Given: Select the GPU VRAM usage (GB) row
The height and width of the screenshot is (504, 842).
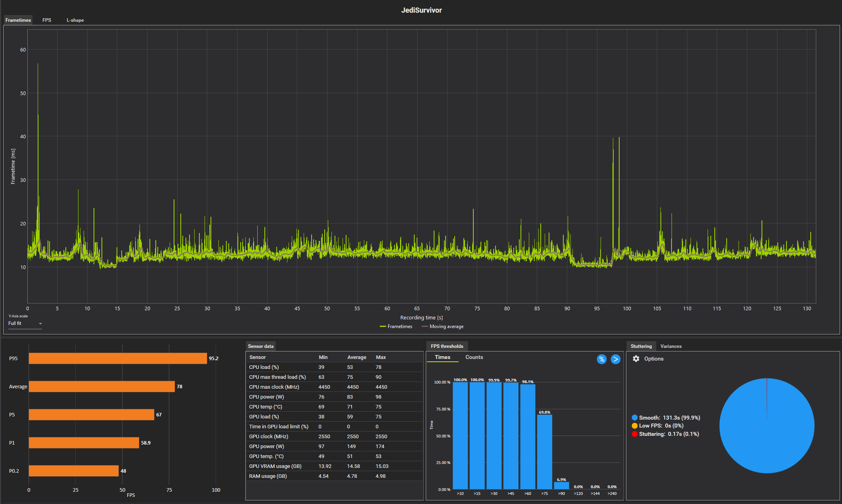Looking at the screenshot, I should (334, 466).
